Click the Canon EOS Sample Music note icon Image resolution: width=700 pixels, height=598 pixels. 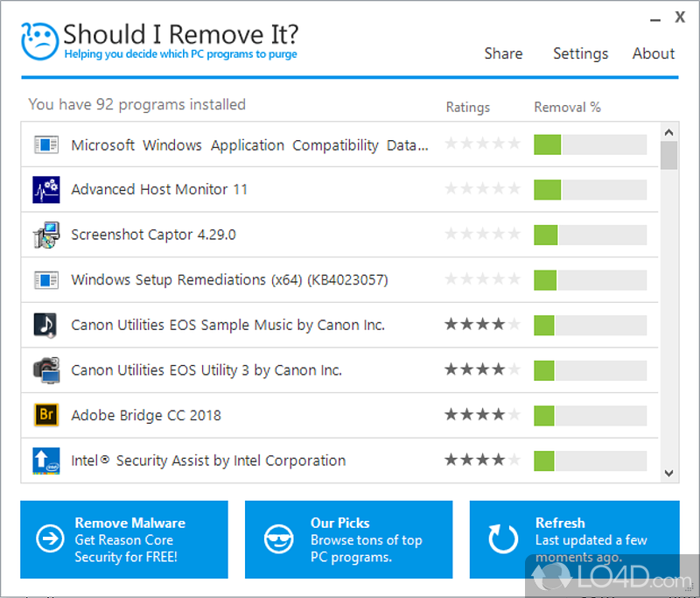(45, 325)
